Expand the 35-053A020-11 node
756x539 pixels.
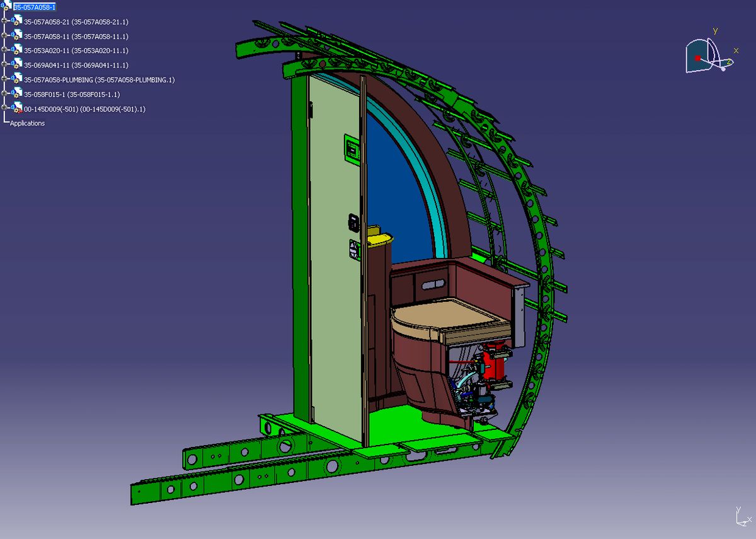coord(4,50)
